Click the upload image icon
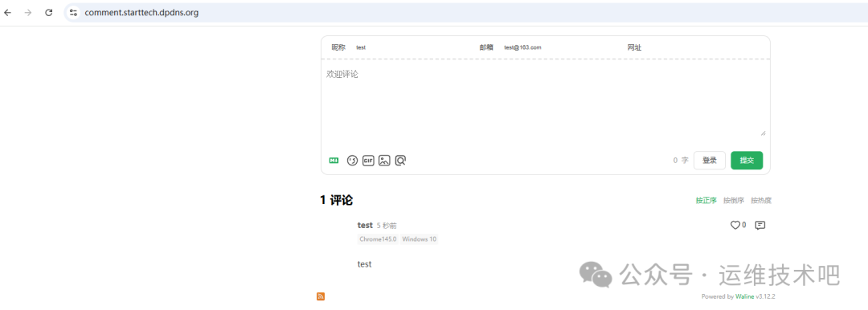 pos(384,161)
